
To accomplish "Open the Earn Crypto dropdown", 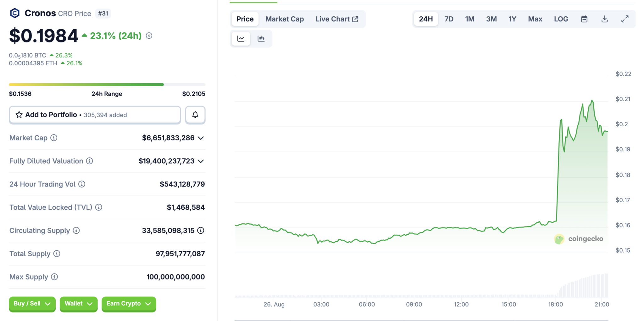I will (x=129, y=304).
